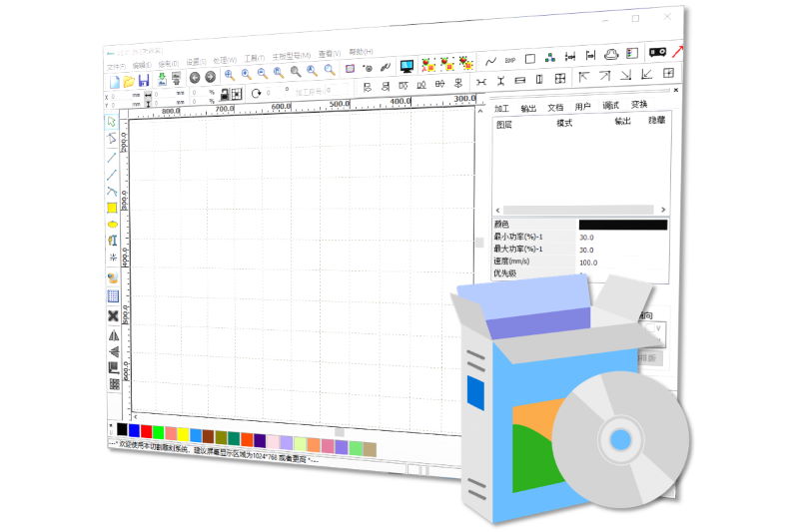The image size is (799, 532).
Task: Switch to the 调试 tab
Action: (610, 105)
